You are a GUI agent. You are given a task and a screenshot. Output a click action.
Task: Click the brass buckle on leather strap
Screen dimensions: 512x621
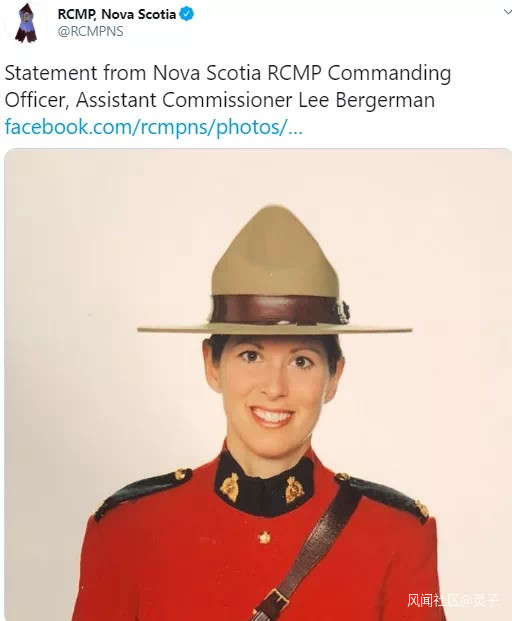click(277, 600)
